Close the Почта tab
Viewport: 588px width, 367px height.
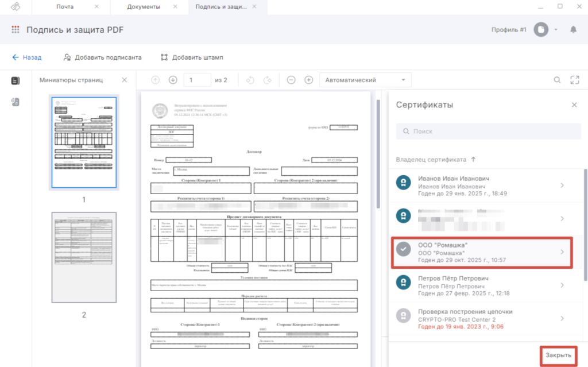96,7
